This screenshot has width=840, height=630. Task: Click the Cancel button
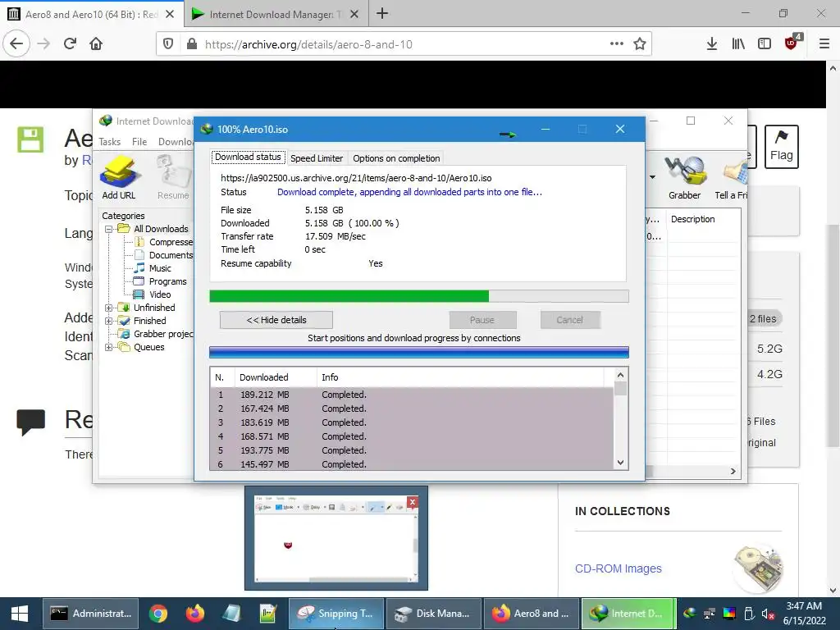tap(569, 320)
